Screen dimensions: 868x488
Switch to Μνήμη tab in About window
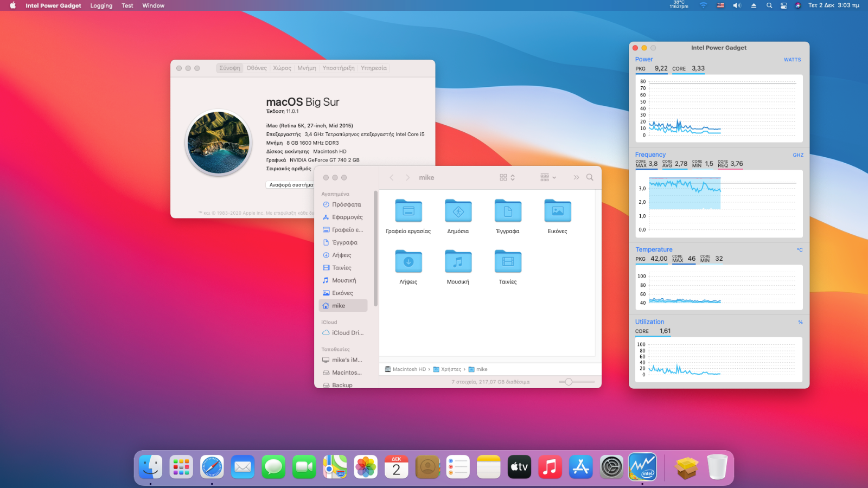pyautogui.click(x=307, y=68)
